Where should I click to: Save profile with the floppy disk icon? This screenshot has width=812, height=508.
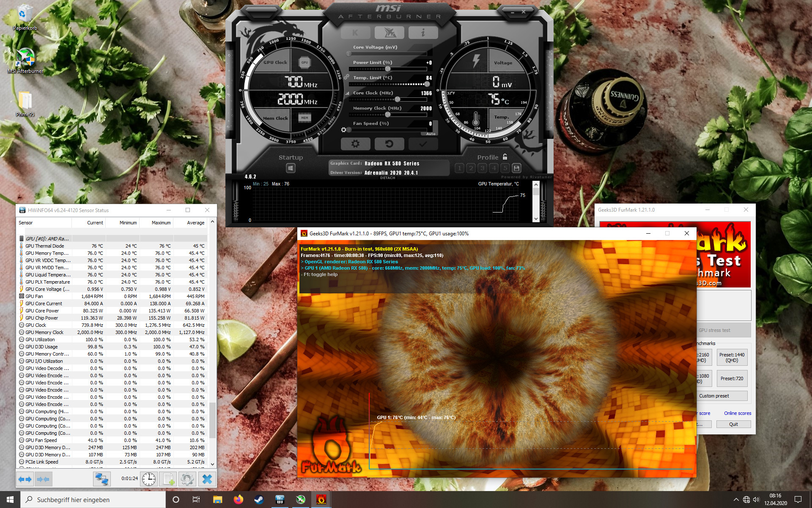pos(516,168)
